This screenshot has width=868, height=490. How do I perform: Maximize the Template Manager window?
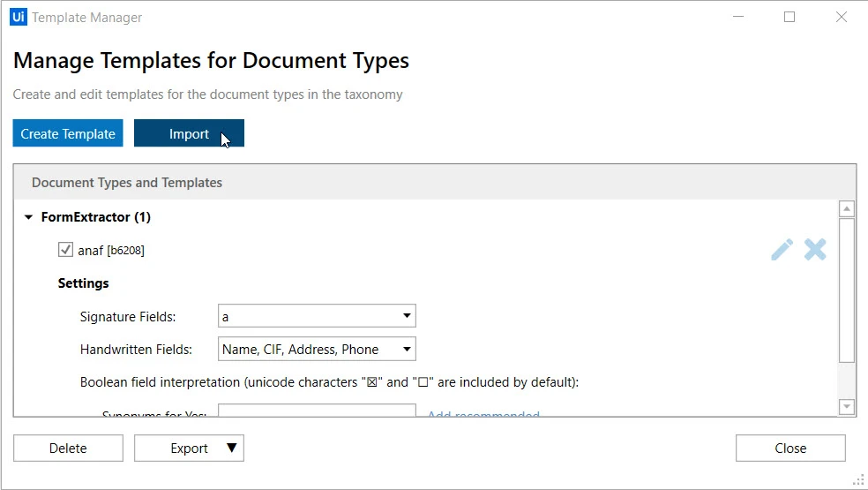click(789, 17)
